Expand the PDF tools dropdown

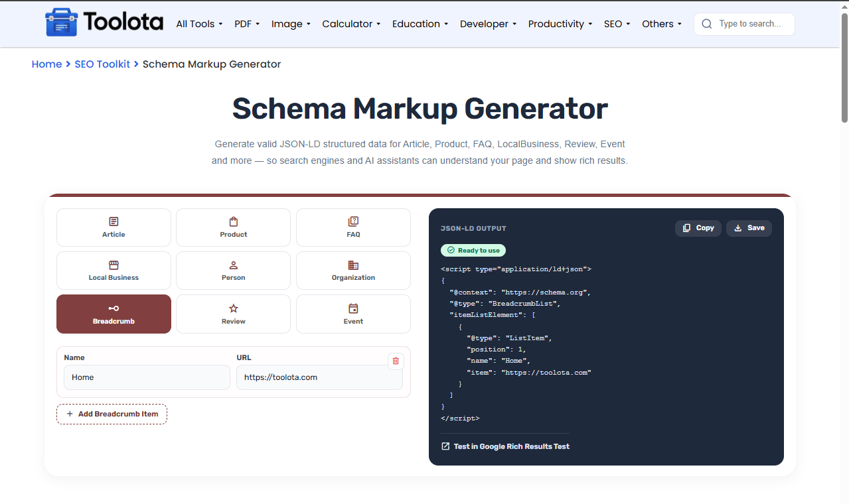pyautogui.click(x=247, y=24)
